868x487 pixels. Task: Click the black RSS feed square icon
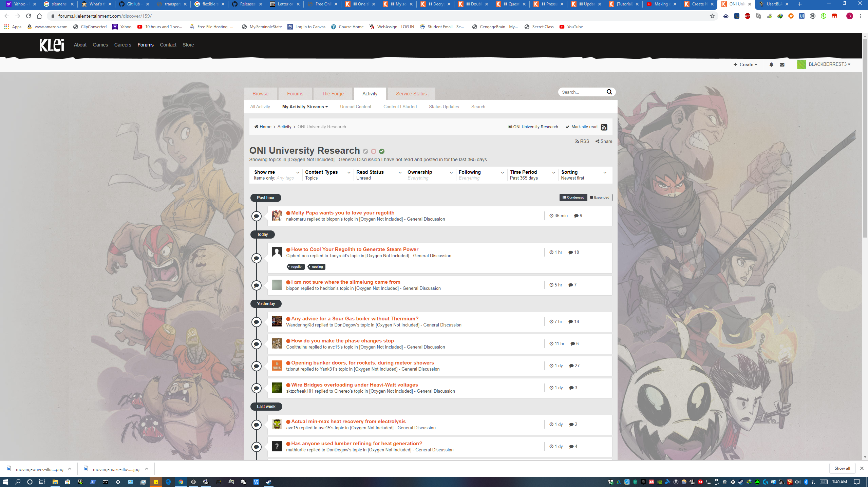point(604,127)
